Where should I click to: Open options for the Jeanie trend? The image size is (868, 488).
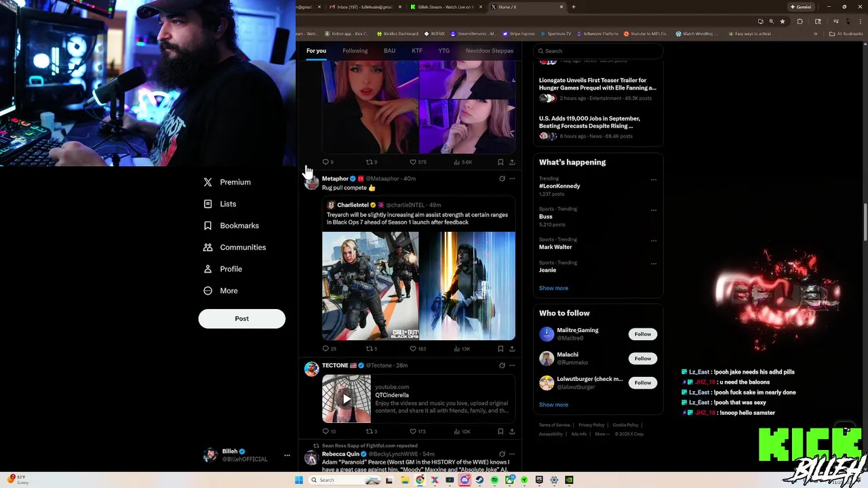click(x=654, y=264)
